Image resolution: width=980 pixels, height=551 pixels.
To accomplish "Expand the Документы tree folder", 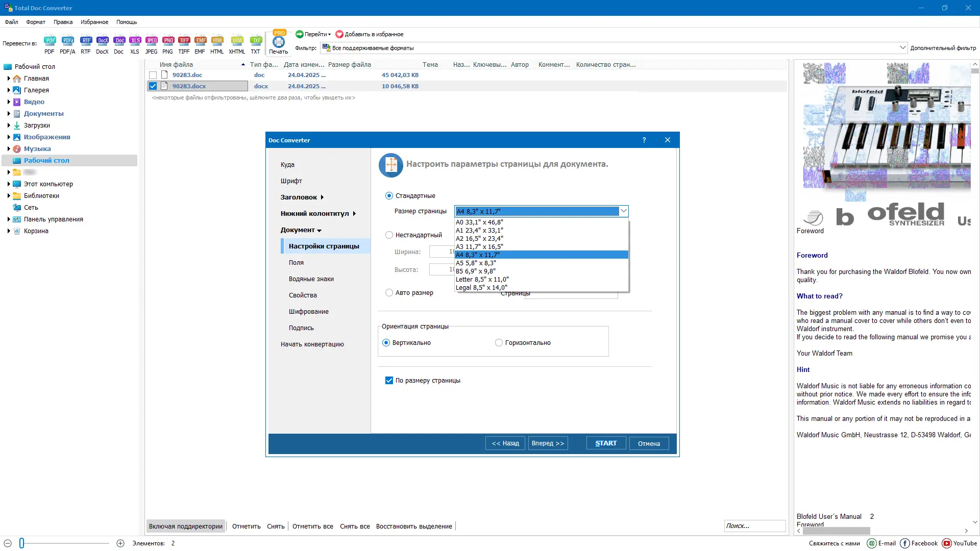I will [9, 114].
